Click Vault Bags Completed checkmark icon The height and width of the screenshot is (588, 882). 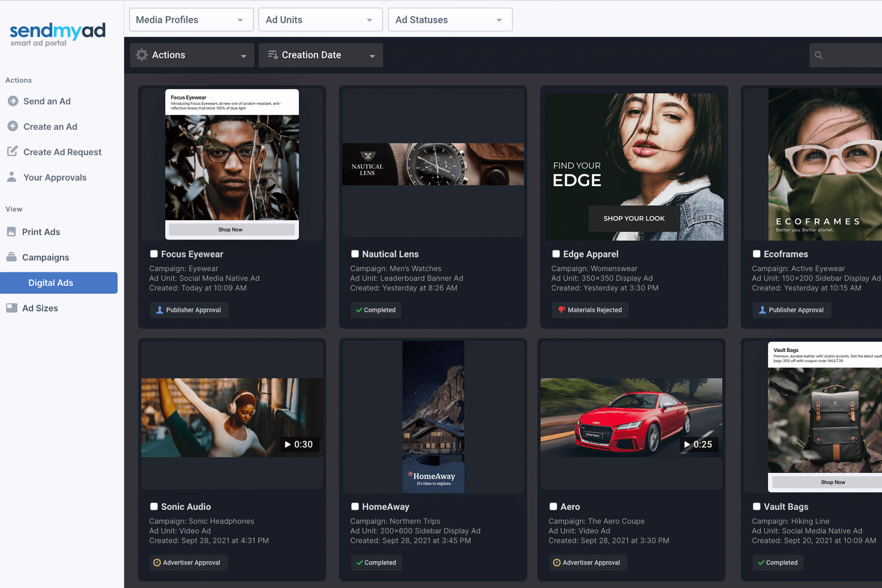click(x=761, y=563)
